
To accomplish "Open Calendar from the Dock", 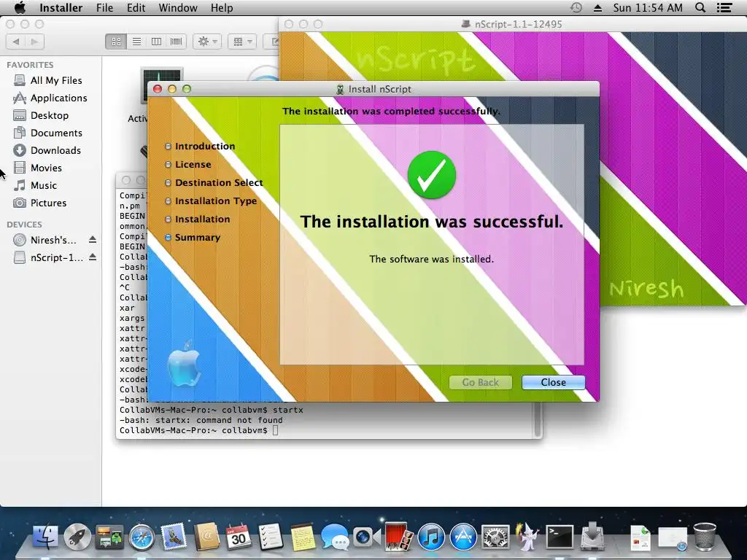I will coord(239,537).
